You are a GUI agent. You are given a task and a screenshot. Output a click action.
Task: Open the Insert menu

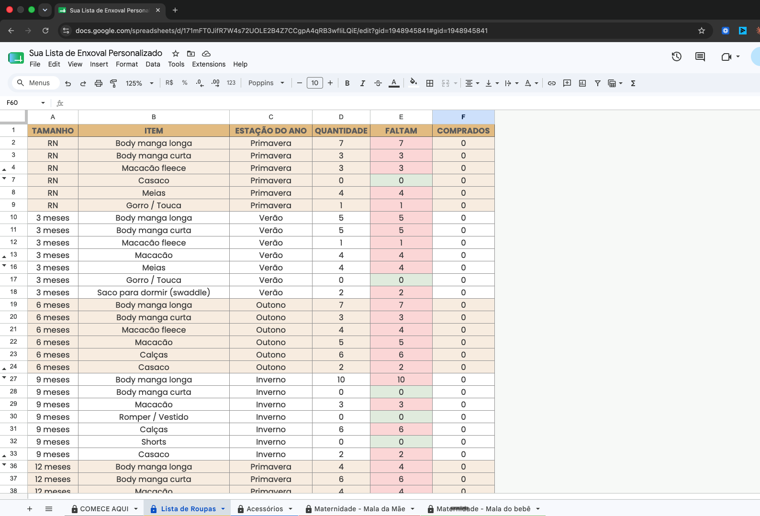click(99, 64)
